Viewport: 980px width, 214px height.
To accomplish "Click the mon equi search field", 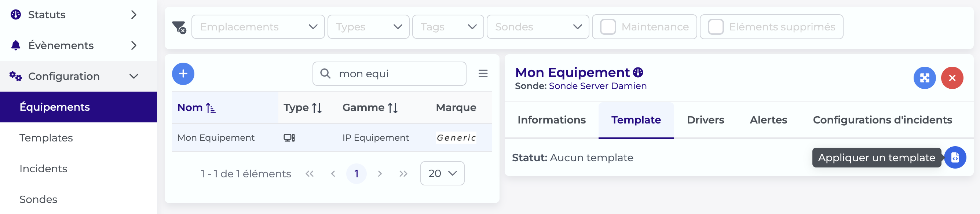I will 389,74.
